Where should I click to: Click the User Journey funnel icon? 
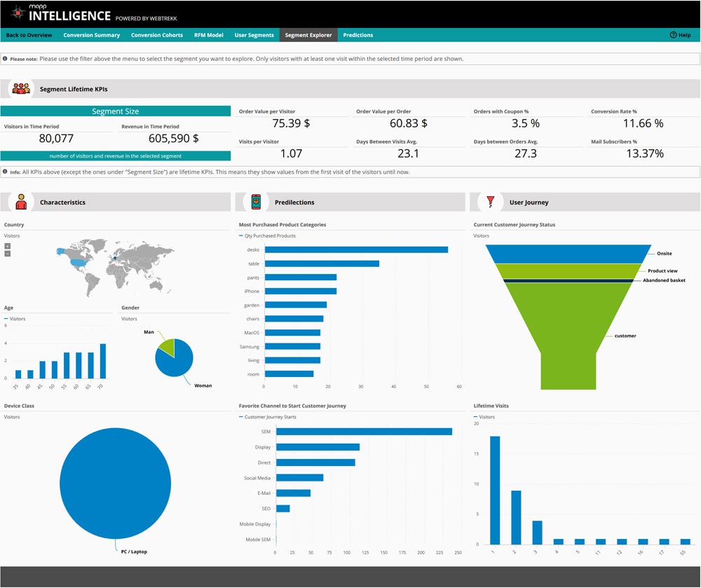click(491, 202)
